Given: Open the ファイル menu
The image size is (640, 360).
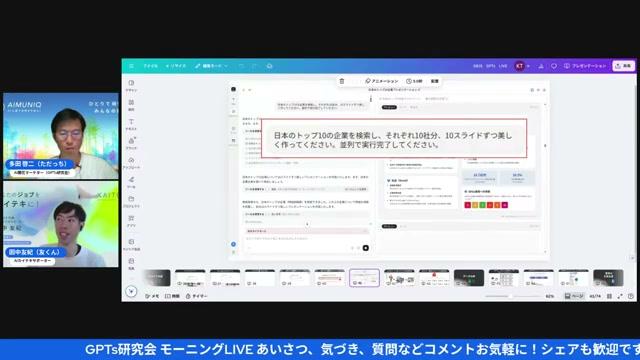Looking at the screenshot, I should click(150, 66).
